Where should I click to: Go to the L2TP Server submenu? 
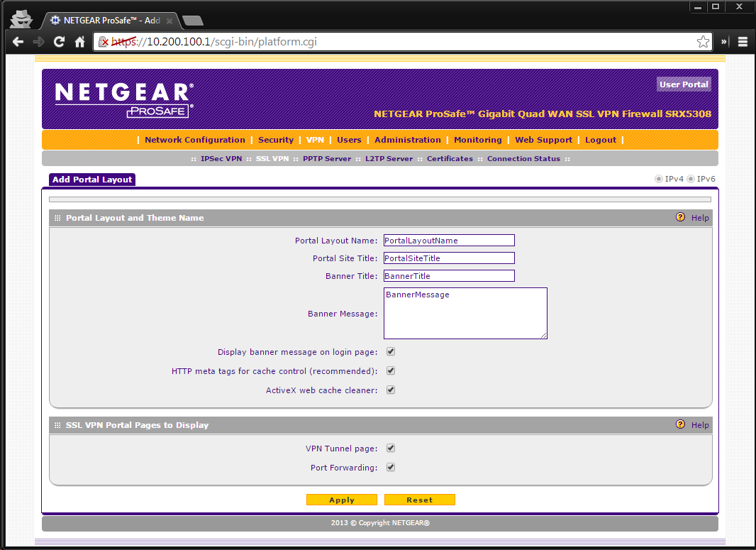click(x=389, y=159)
